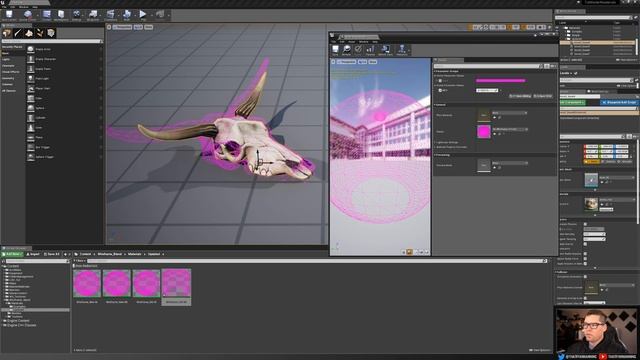The width and height of the screenshot is (640, 360).
Task: Open Filters dropdown in Content Browser
Action: (x=80, y=260)
